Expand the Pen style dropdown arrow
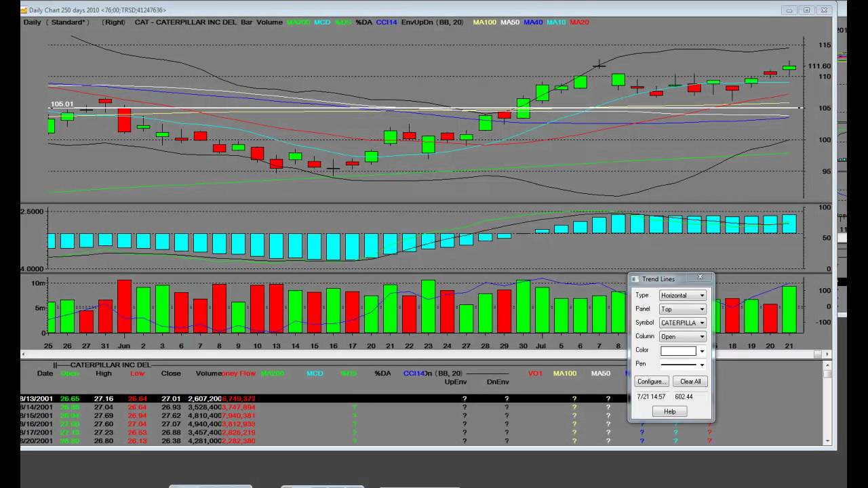Viewport: 868px width, 488px height. pyautogui.click(x=702, y=365)
